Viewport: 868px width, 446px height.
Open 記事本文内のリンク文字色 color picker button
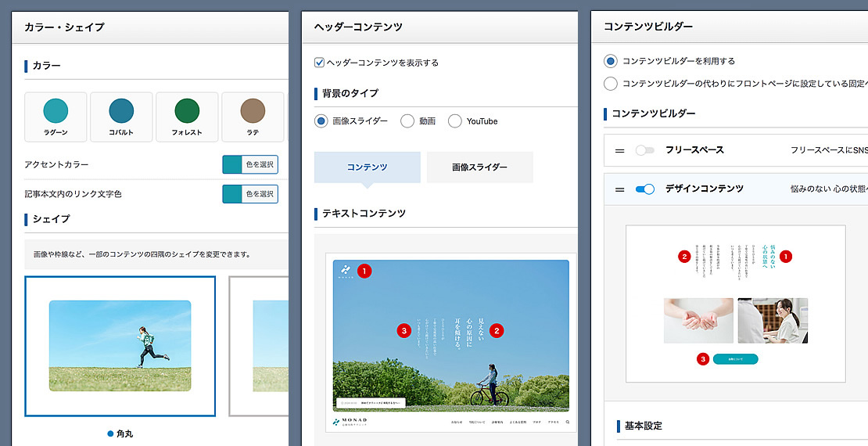pos(250,194)
